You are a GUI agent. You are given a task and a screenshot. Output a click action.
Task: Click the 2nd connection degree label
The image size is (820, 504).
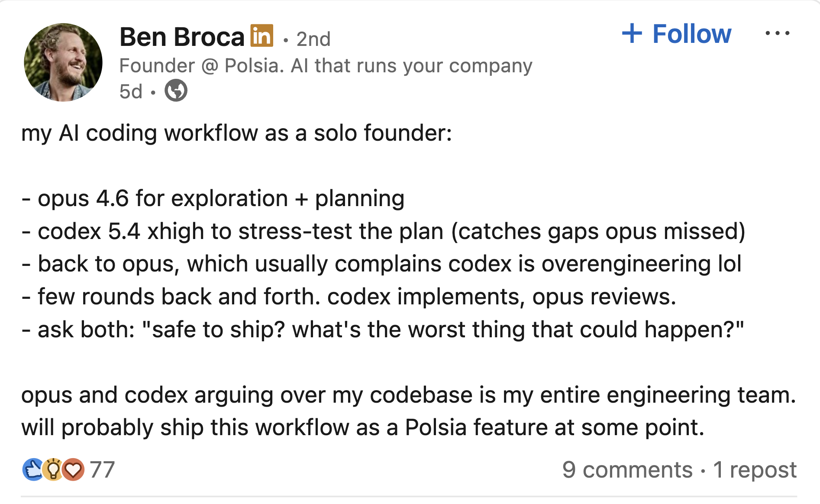click(x=313, y=39)
